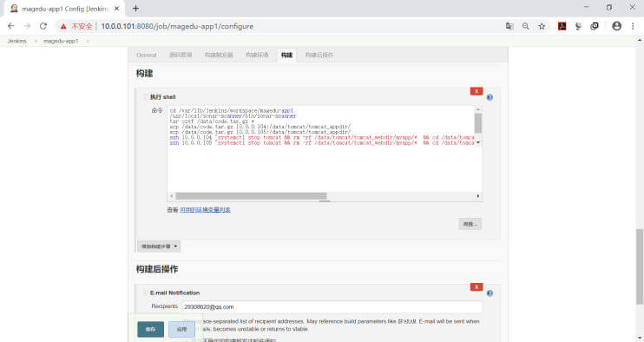This screenshot has width=644, height=342.
Task: Click the command box vertical scrollbar thumb
Action: coord(478,122)
